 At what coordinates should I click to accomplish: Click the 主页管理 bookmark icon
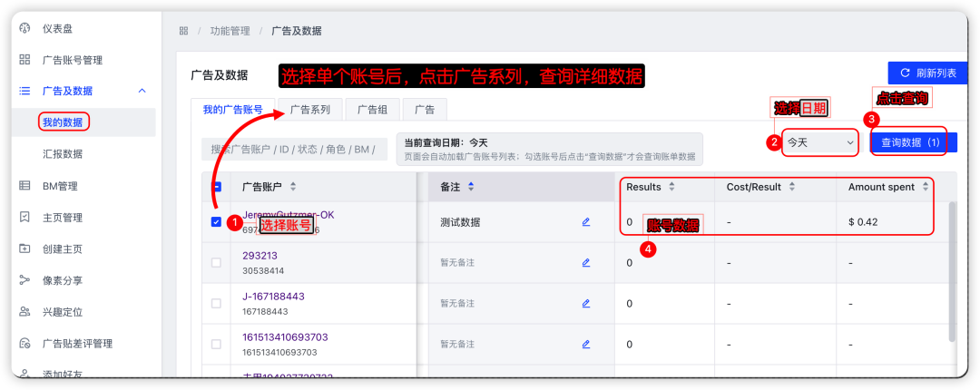(x=25, y=218)
